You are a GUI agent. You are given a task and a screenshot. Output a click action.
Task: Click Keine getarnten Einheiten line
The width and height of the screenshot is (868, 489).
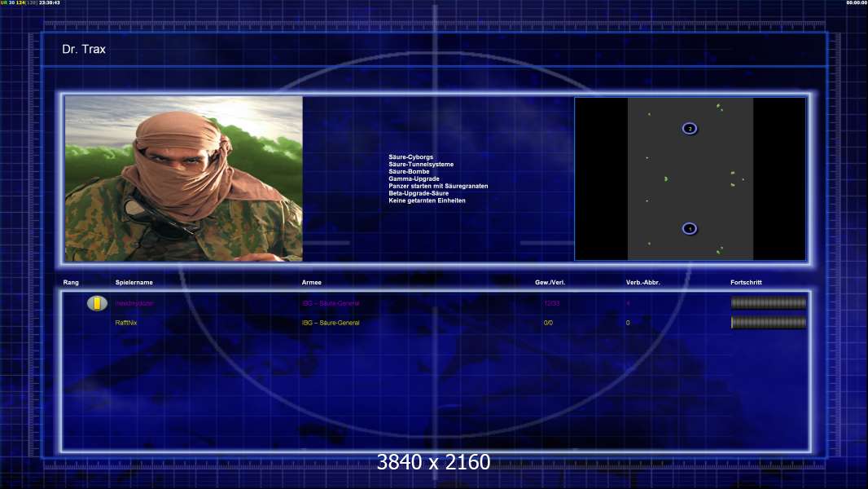click(427, 200)
